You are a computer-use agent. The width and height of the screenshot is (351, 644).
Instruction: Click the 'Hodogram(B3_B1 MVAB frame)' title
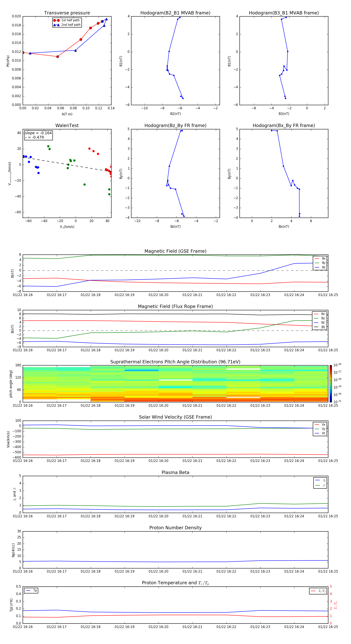tap(284, 13)
